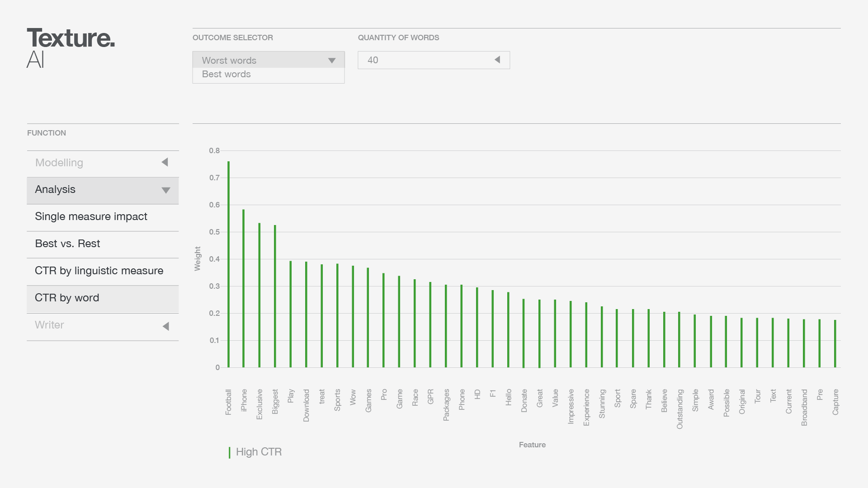Collapse the Analysis section arrow

click(x=166, y=190)
